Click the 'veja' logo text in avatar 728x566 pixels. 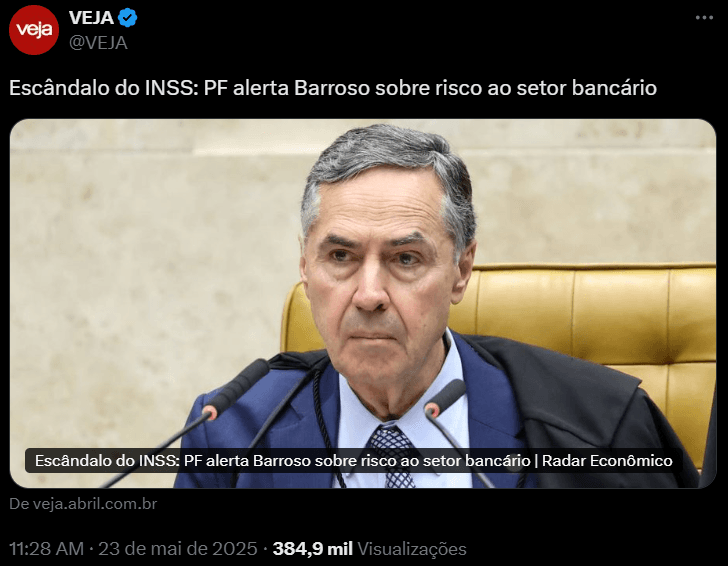pyautogui.click(x=34, y=30)
